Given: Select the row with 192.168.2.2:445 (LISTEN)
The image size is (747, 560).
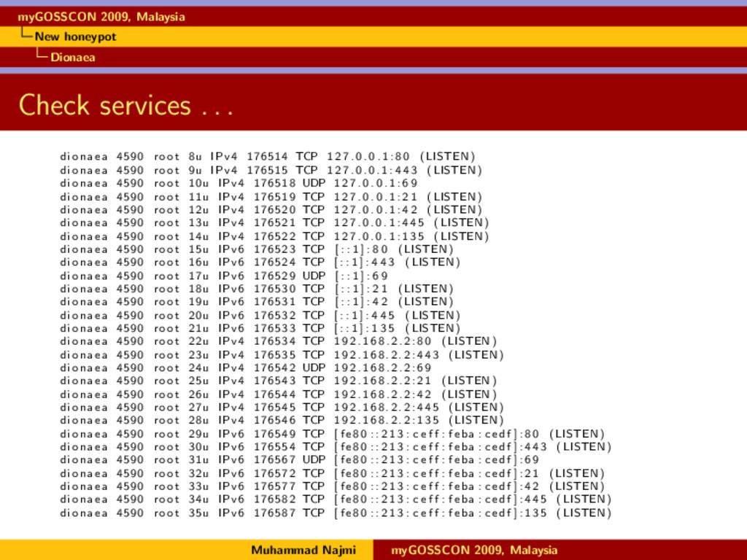Looking at the screenshot, I should [x=282, y=407].
